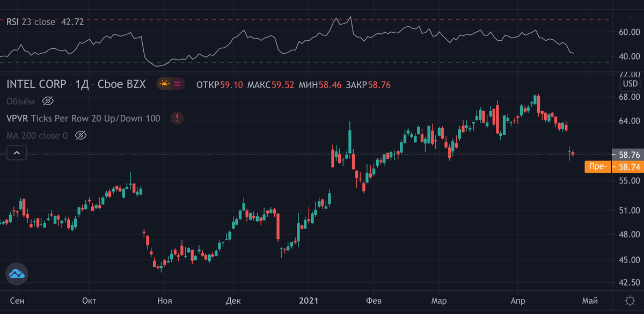Click the 68.00 price scale label
The image size is (644, 314).
tap(630, 97)
